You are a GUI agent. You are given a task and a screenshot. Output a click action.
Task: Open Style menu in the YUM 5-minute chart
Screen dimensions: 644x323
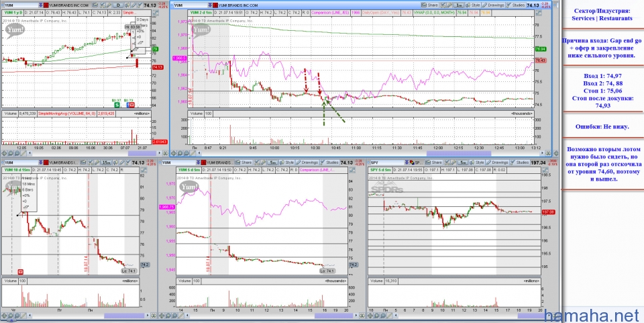point(286,163)
